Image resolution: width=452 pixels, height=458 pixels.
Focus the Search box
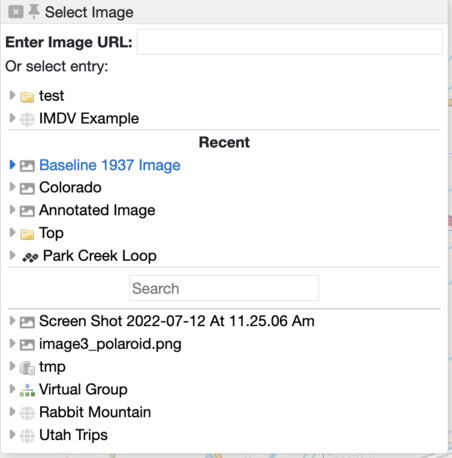coord(224,288)
